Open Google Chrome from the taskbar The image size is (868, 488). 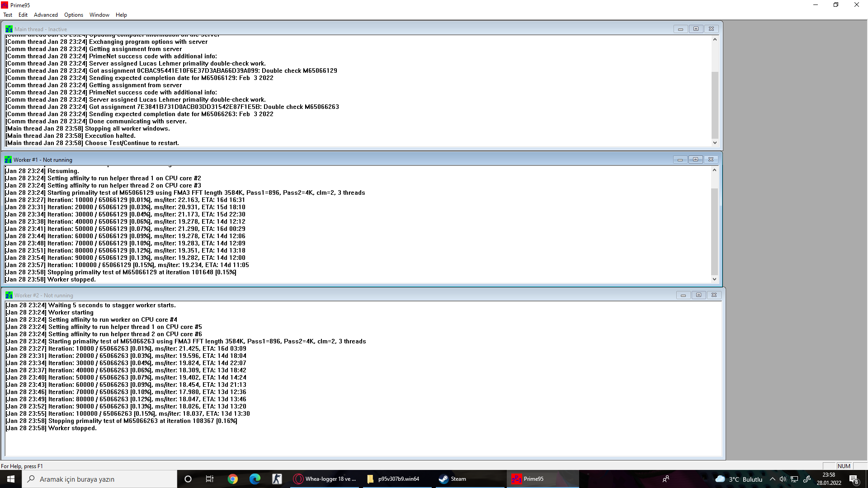point(233,479)
